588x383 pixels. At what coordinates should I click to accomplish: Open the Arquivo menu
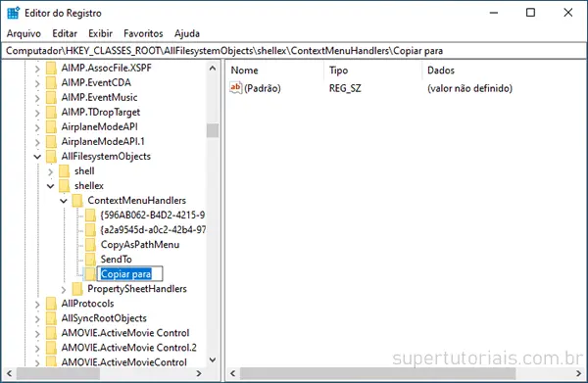pos(24,33)
